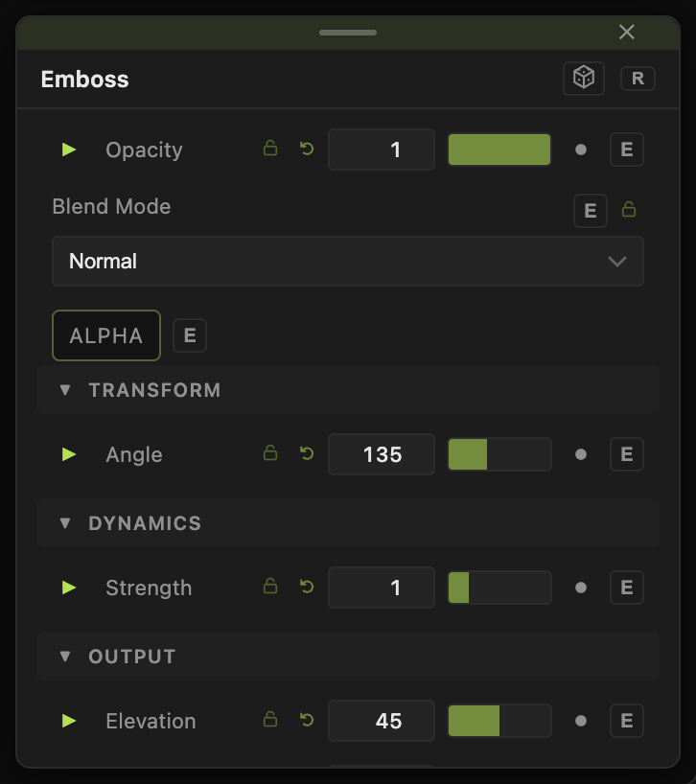This screenshot has height=784, width=696.
Task: Click the Blend Mode E button
Action: (x=590, y=211)
